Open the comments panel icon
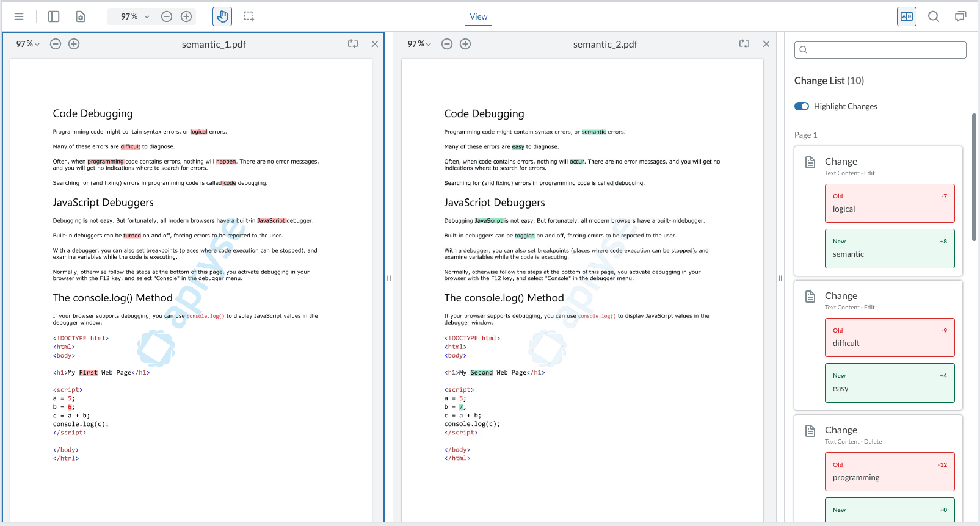 tap(960, 16)
